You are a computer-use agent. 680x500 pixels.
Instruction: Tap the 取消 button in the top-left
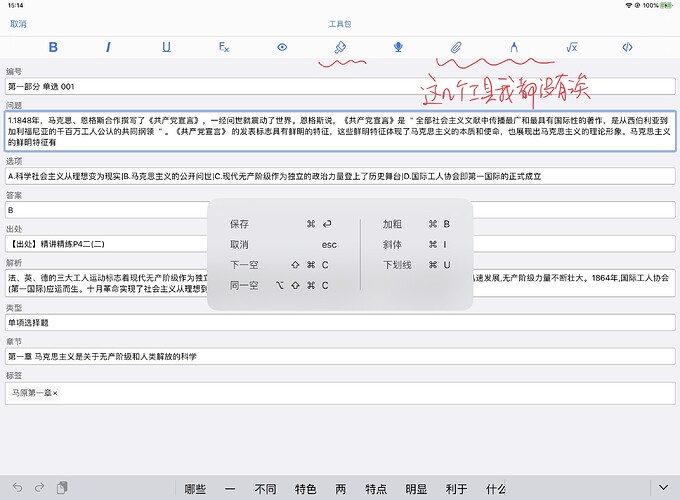pyautogui.click(x=18, y=24)
